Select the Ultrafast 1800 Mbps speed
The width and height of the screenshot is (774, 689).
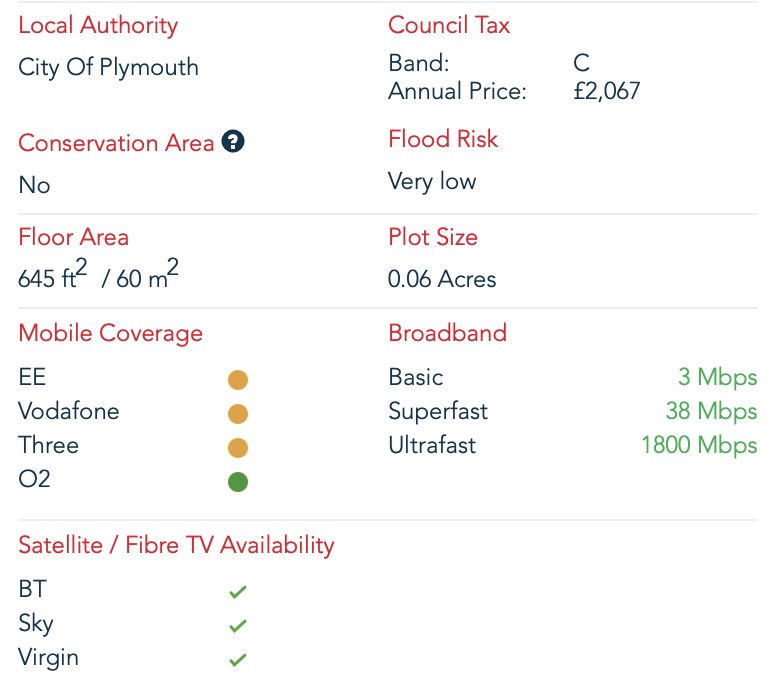(699, 445)
